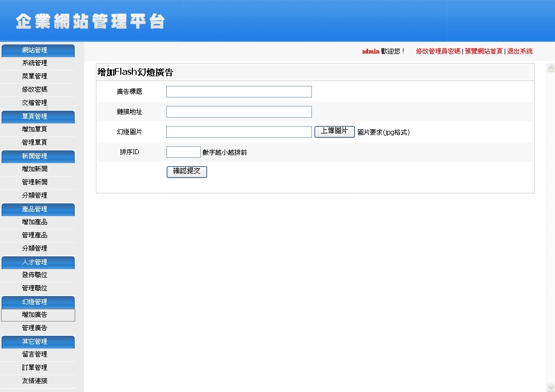The height and width of the screenshot is (392, 555).
Task: Click the admin username text
Action: tap(371, 51)
